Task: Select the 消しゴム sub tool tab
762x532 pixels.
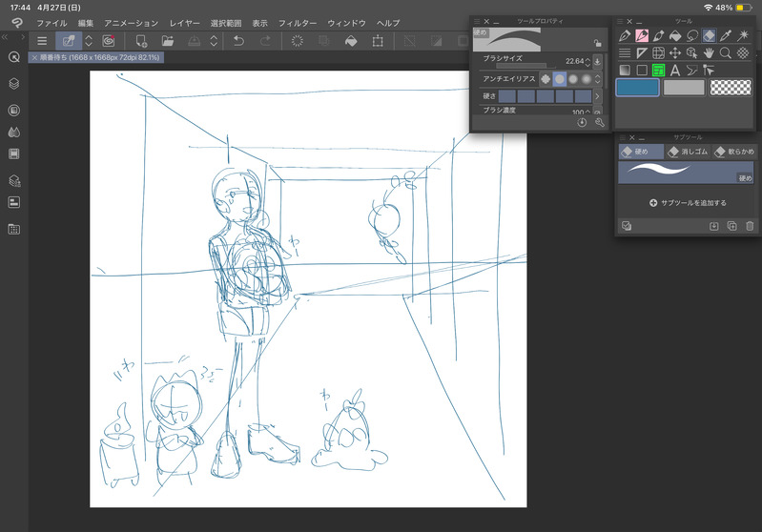Action: coord(689,152)
